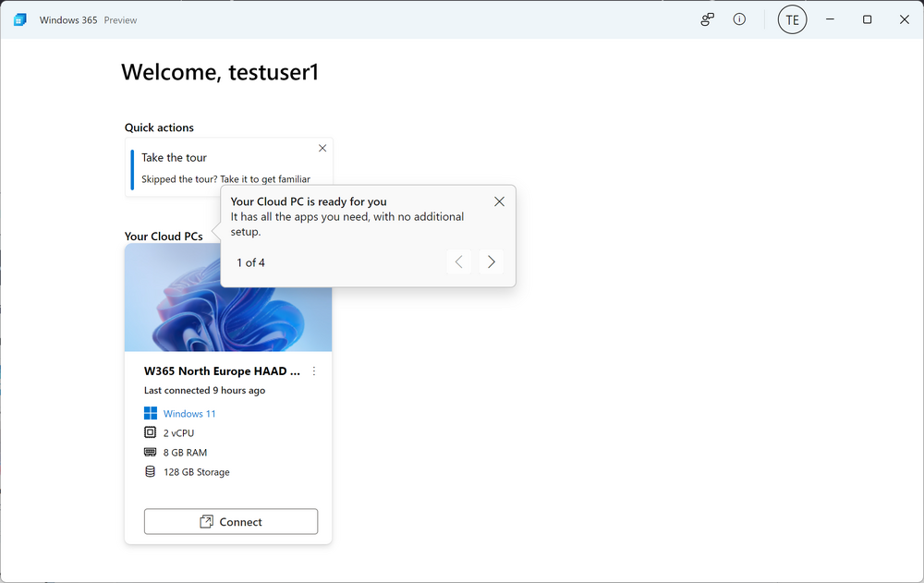Click the 1 of 4 step indicator

250,263
